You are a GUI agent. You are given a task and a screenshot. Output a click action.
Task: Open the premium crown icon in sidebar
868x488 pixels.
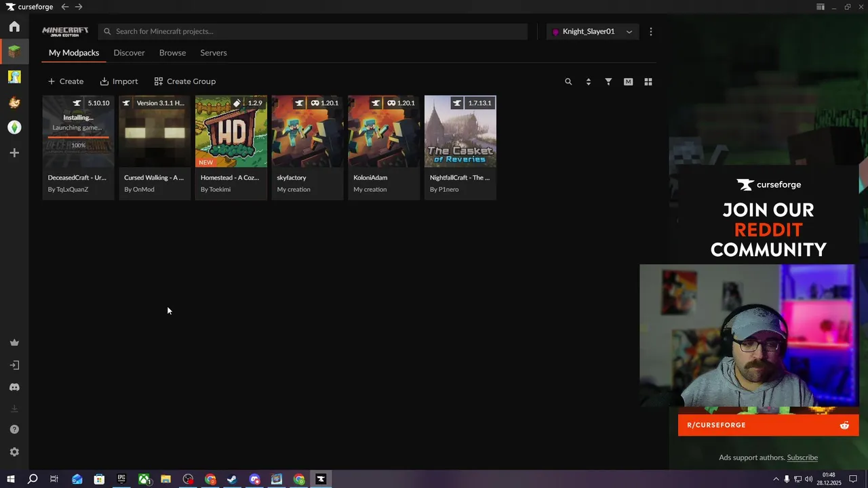pyautogui.click(x=14, y=343)
